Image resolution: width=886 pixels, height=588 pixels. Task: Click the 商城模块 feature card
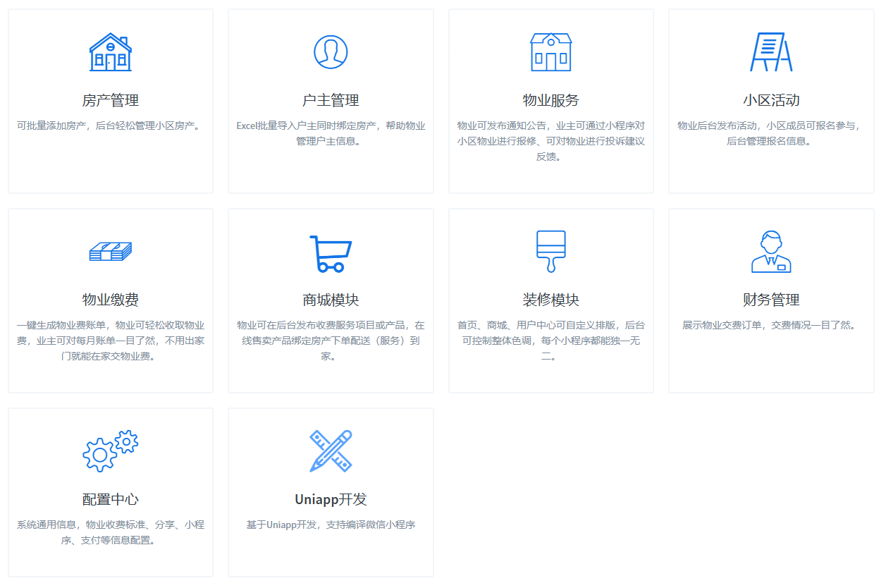(x=331, y=300)
